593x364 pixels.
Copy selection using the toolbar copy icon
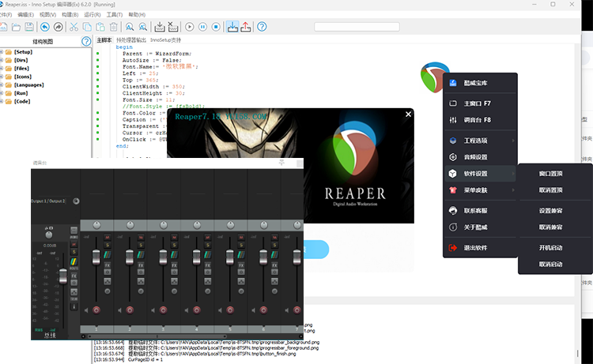pyautogui.click(x=87, y=27)
